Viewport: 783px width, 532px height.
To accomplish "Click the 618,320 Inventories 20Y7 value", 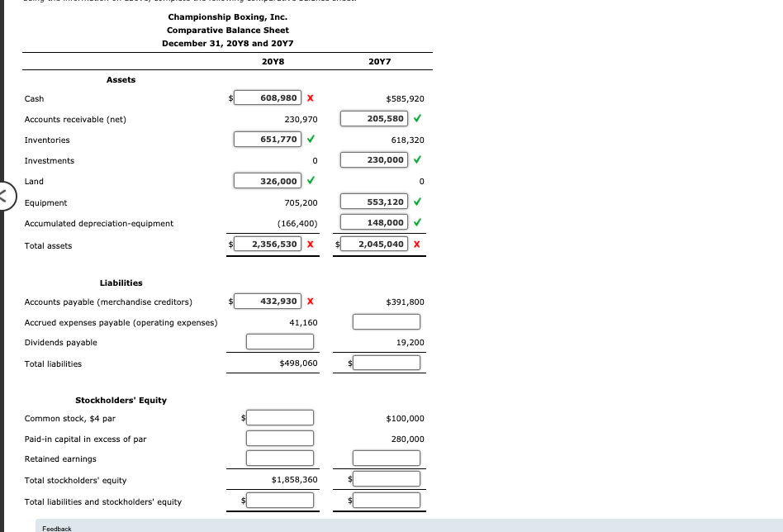I will tap(407, 140).
